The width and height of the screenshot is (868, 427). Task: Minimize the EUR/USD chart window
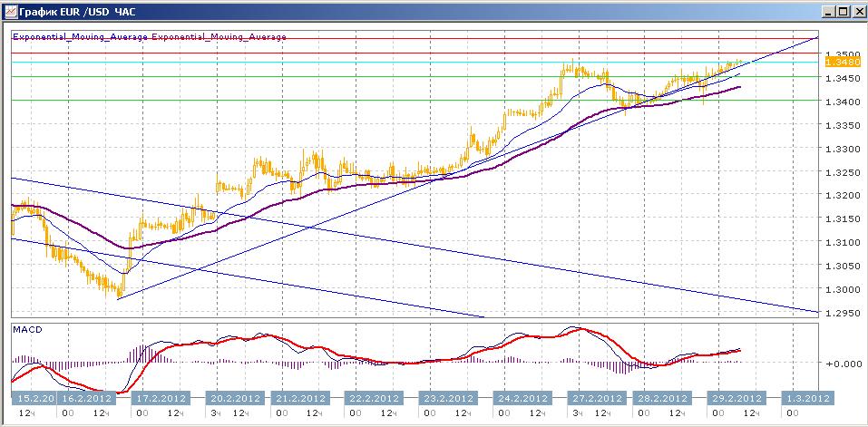(x=829, y=11)
